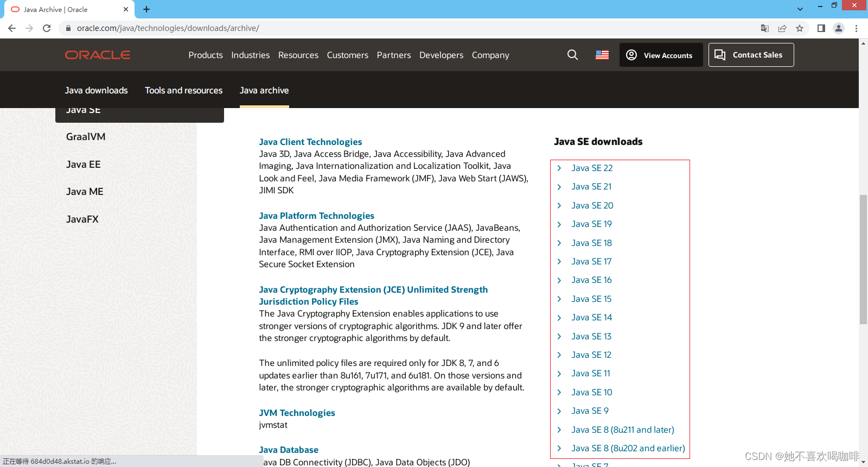Expand the chevron beside Java SE 16
The image size is (868, 467).
[x=559, y=280]
